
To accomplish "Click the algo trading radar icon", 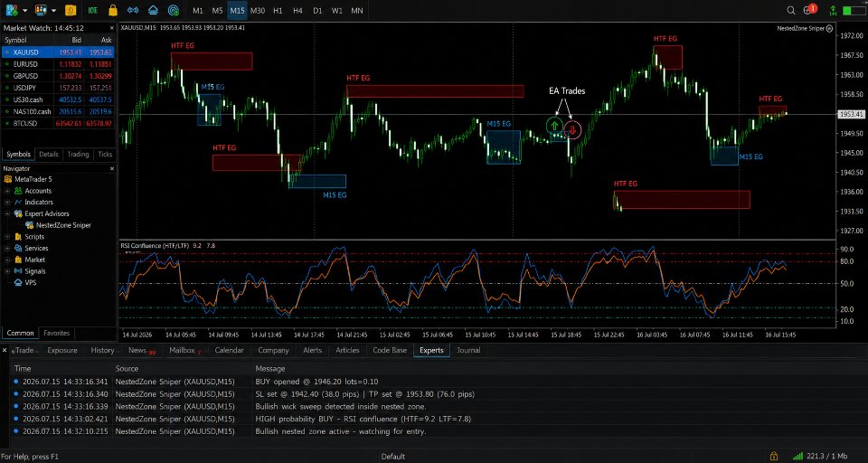I will (174, 10).
